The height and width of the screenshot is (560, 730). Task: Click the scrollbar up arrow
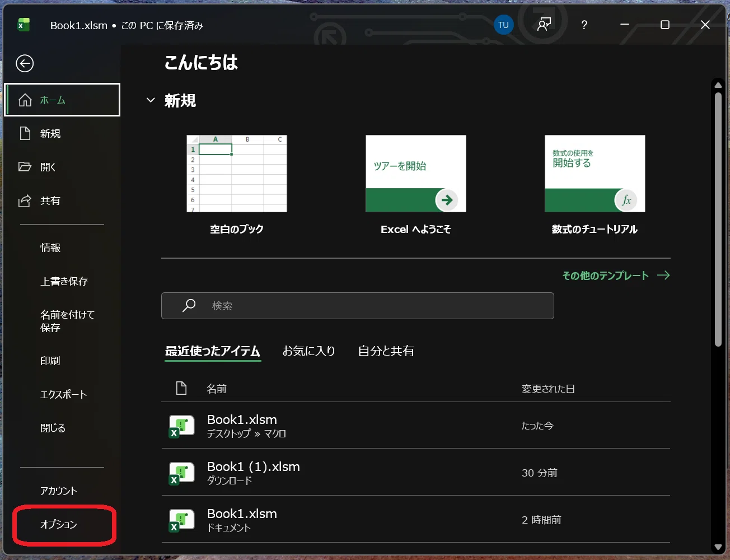[718, 85]
